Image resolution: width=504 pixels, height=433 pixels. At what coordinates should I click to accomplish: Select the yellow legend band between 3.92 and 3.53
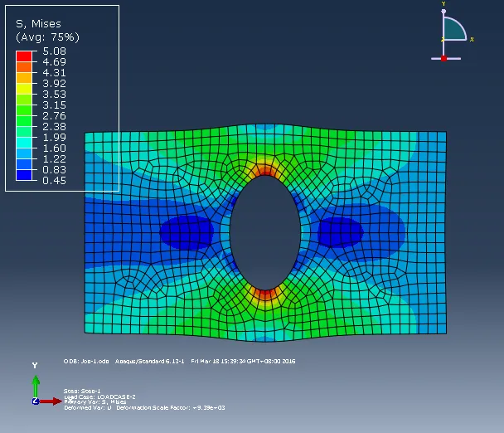pos(24,89)
